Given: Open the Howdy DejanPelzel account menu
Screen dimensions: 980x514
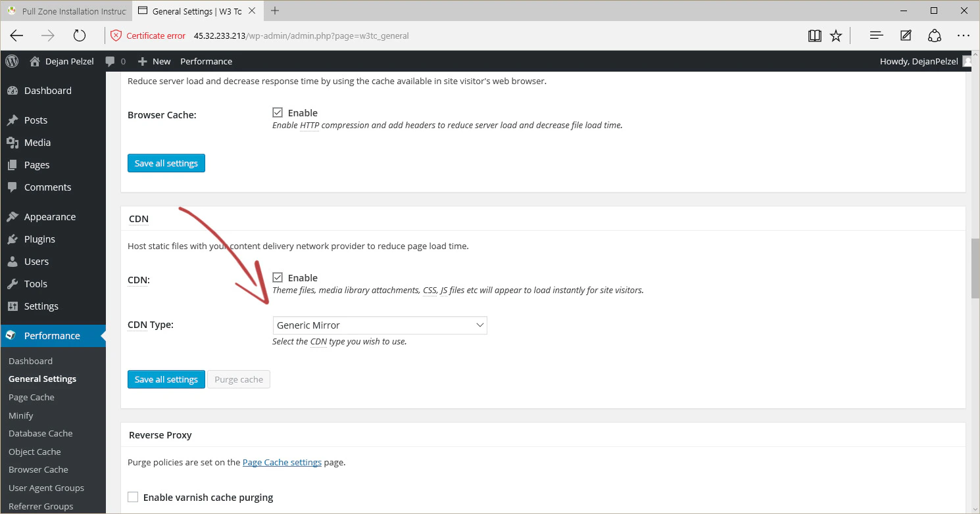Looking at the screenshot, I should (918, 60).
